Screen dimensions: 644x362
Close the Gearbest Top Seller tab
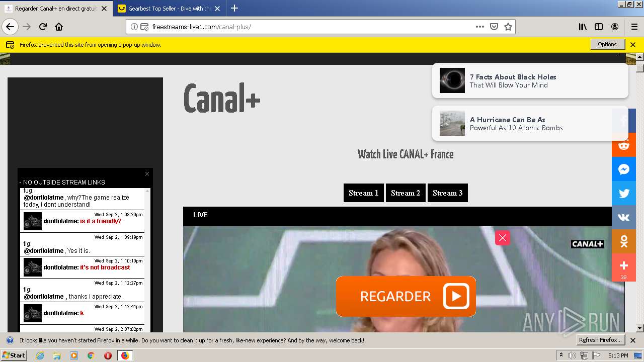218,9
